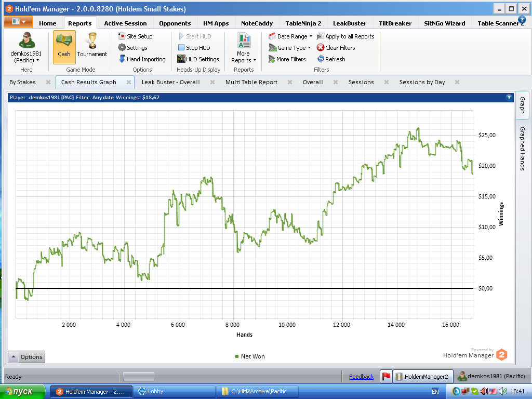Switch to Leak Buster - Overall report
Image resolution: width=532 pixels, height=399 pixels.
tap(170, 82)
